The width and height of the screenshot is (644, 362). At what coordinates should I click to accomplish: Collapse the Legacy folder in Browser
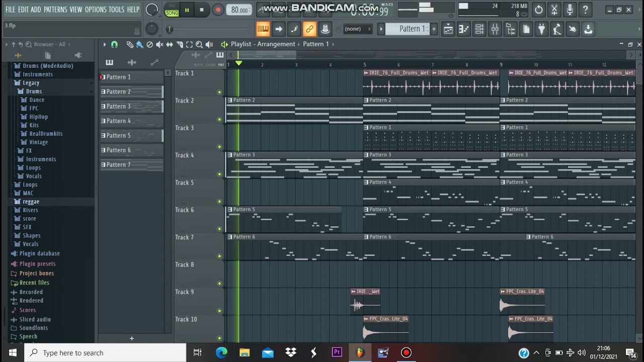point(31,83)
